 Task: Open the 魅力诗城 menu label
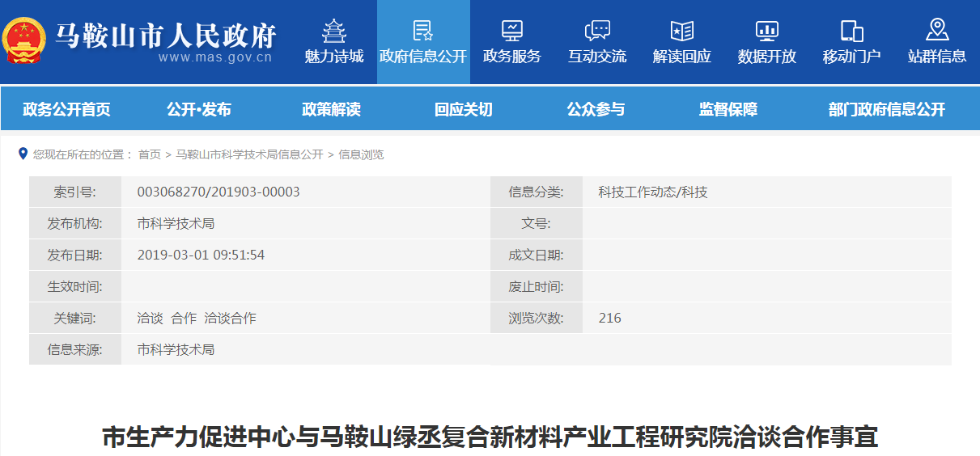coord(334,57)
